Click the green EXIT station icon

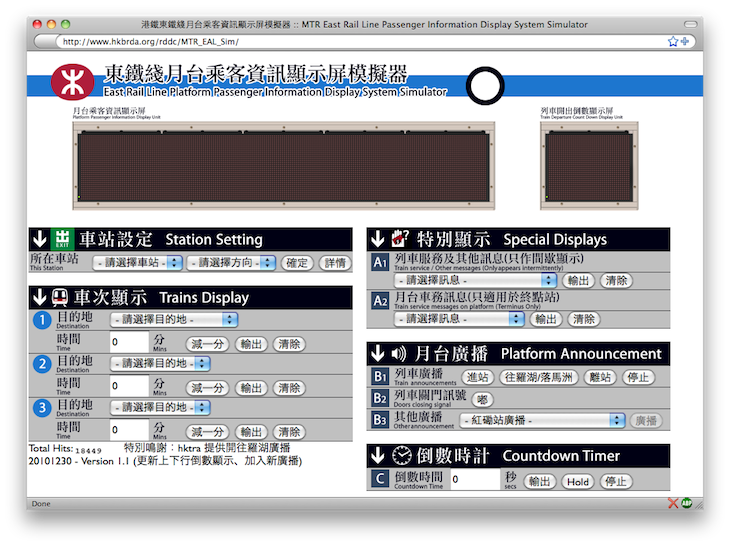[62, 239]
